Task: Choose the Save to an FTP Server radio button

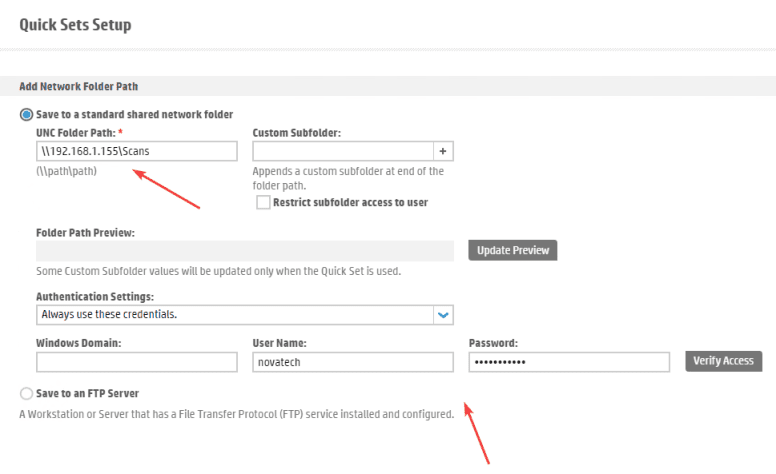Action: (26, 394)
